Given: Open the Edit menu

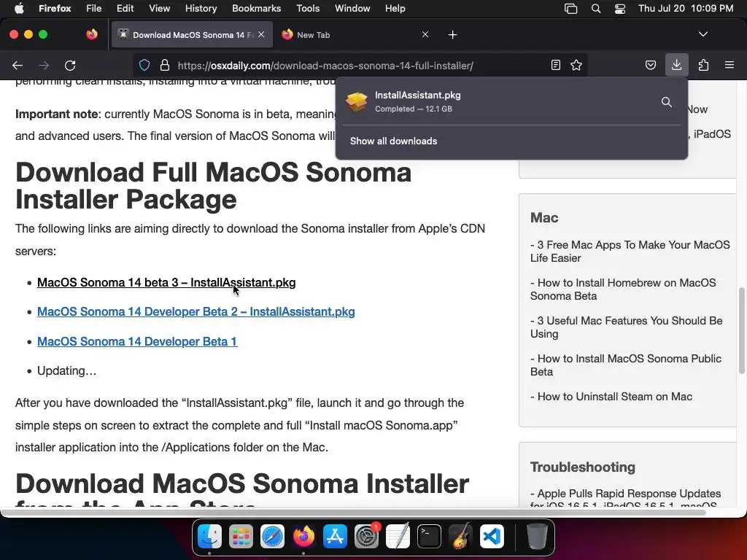Looking at the screenshot, I should click(x=125, y=8).
